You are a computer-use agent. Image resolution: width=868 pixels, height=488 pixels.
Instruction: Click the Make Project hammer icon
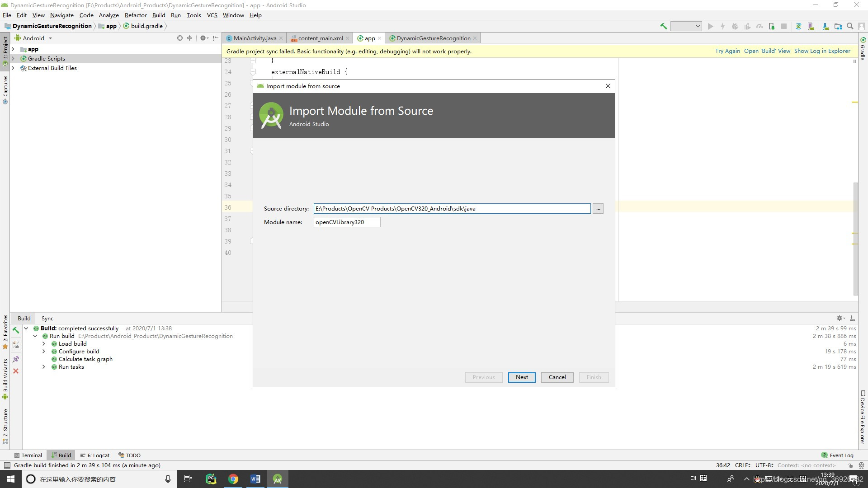[x=663, y=26]
